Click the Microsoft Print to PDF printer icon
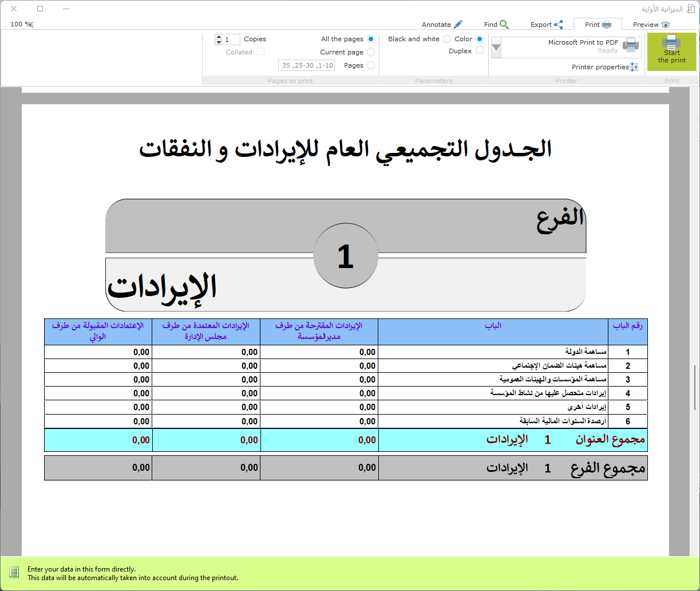Viewport: 700px width, 591px height. (631, 45)
